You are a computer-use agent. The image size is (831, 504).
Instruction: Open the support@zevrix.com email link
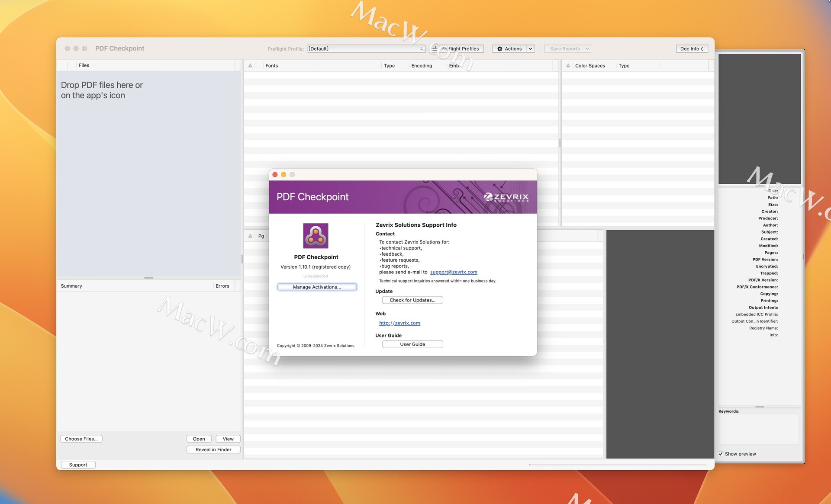click(x=454, y=272)
